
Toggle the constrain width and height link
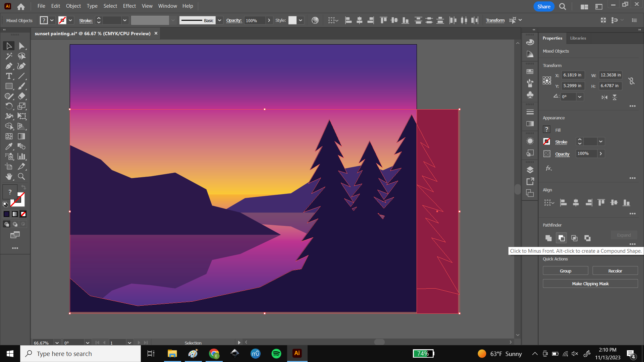point(632,80)
